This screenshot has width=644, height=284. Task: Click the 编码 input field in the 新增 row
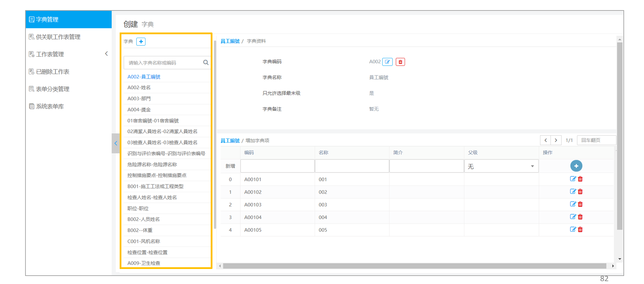pos(278,166)
